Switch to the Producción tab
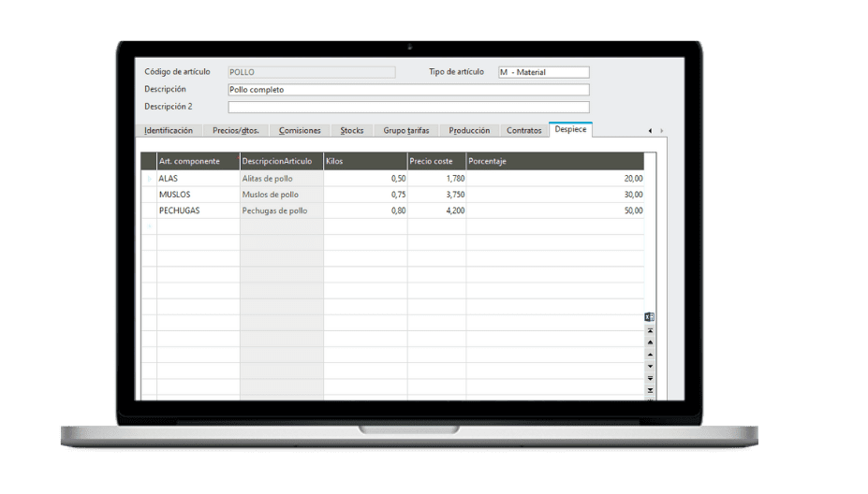 pyautogui.click(x=469, y=131)
